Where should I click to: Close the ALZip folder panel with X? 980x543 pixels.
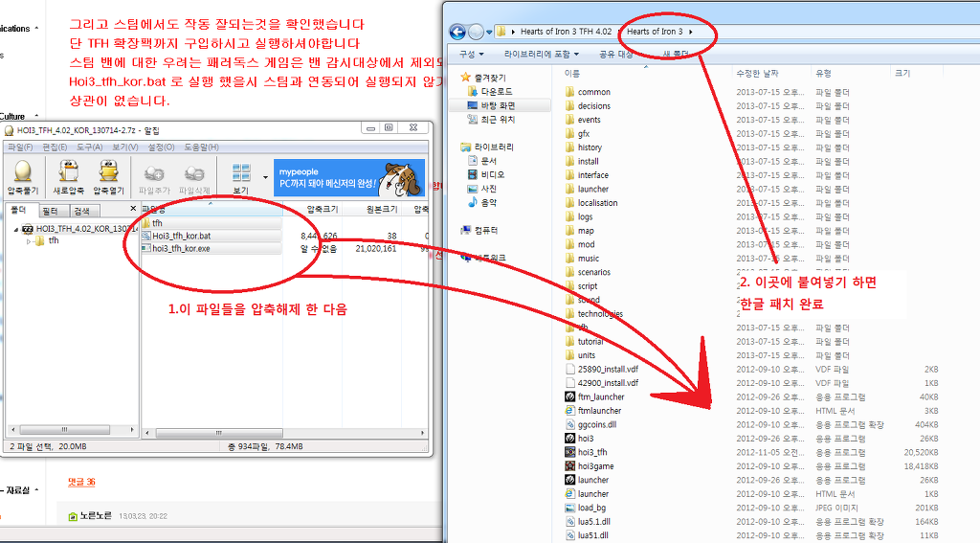tap(132, 209)
